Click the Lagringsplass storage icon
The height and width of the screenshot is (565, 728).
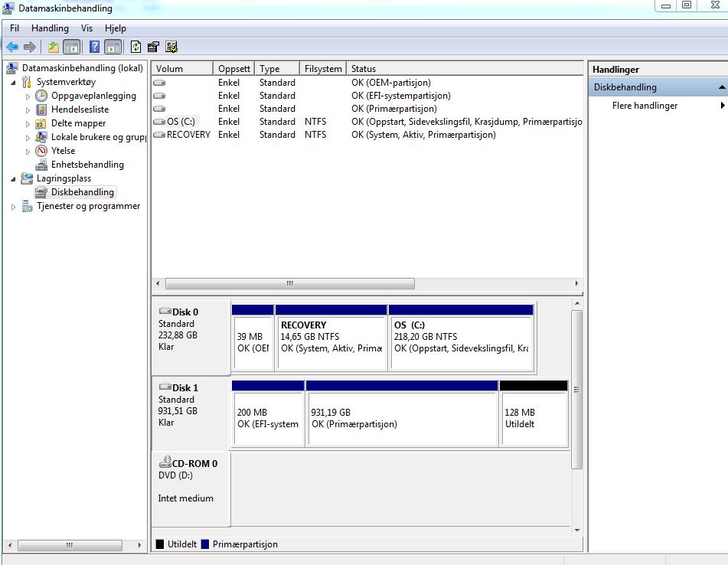(x=27, y=178)
